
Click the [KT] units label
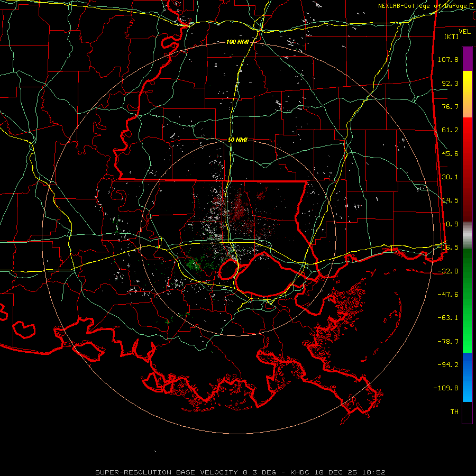point(452,36)
